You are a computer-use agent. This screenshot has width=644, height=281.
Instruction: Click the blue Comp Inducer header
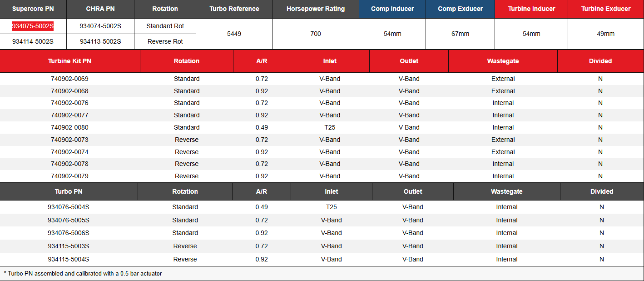point(392,9)
